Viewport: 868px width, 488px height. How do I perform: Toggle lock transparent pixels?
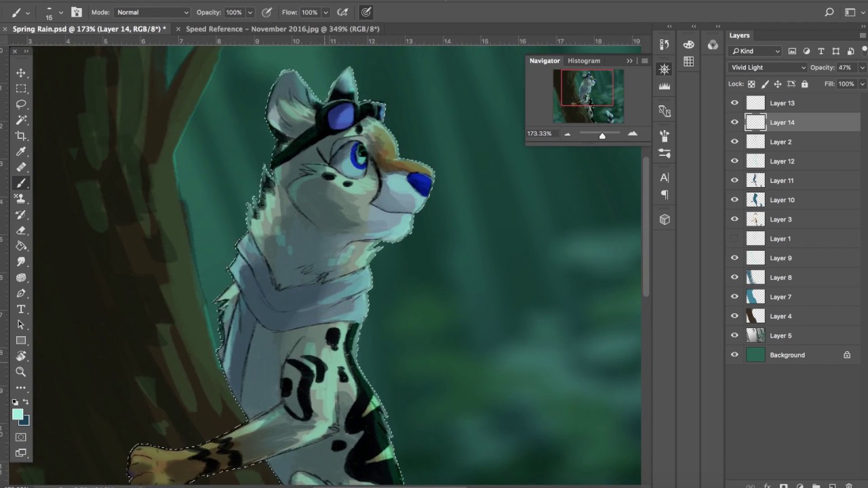coord(751,84)
